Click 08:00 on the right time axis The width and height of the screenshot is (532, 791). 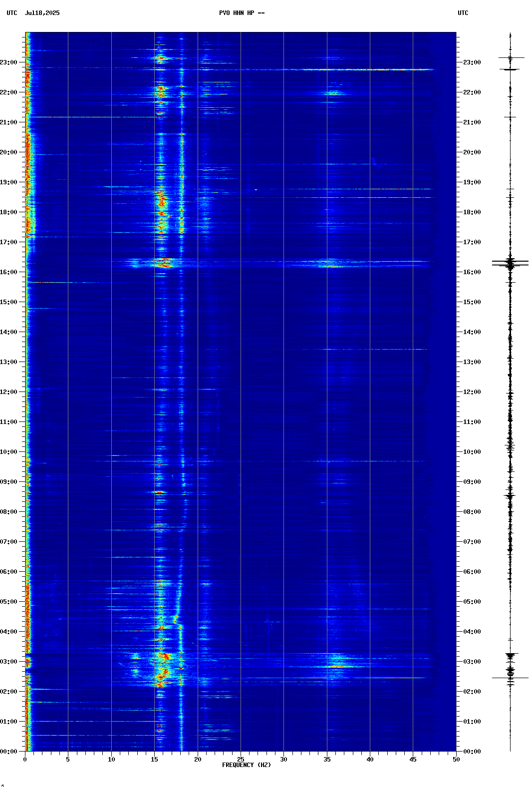472,512
